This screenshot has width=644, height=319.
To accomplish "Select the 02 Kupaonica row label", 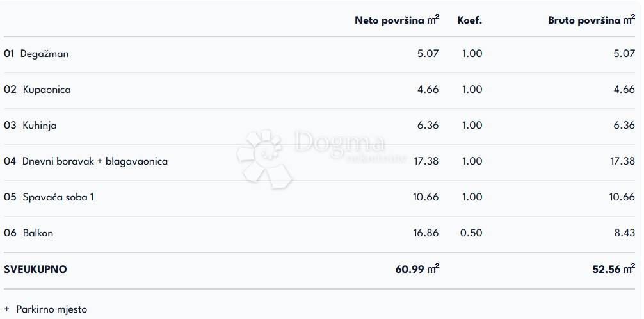I will click(38, 90).
